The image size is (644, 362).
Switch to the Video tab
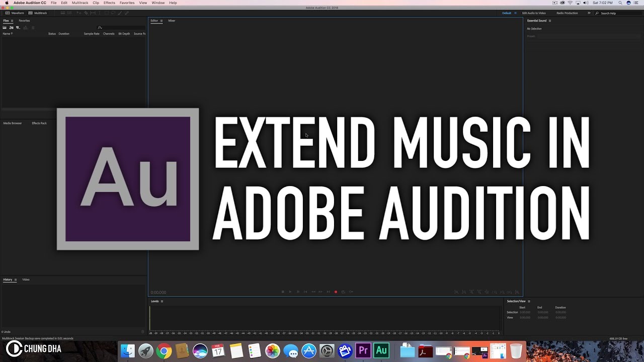click(26, 280)
